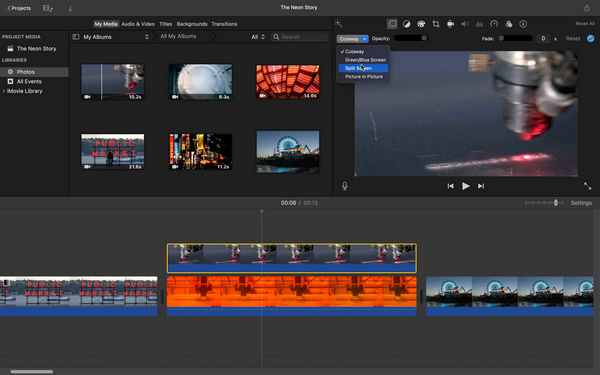This screenshot has height=375, width=600.
Task: Select the ferris wheel clip in timeline
Action: 510,296
